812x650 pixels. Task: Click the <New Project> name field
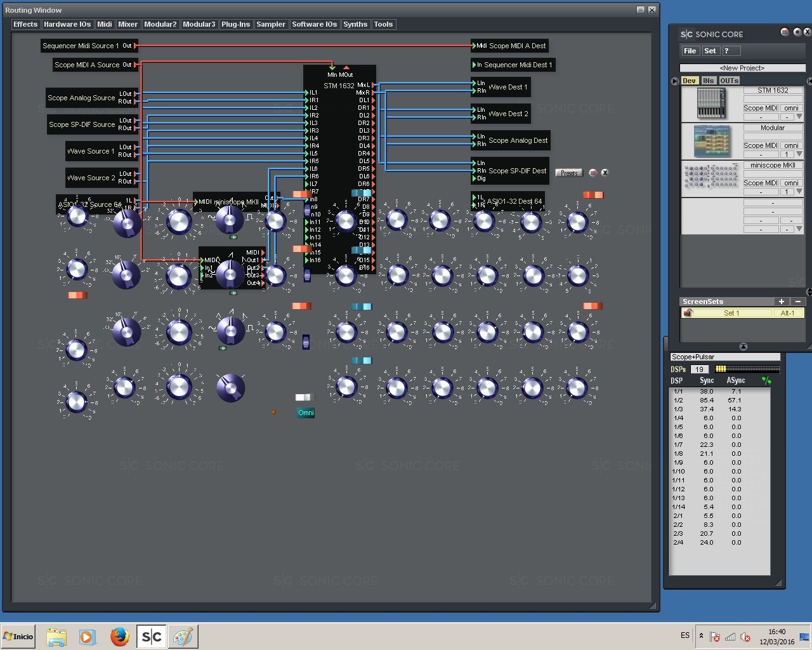tap(742, 68)
